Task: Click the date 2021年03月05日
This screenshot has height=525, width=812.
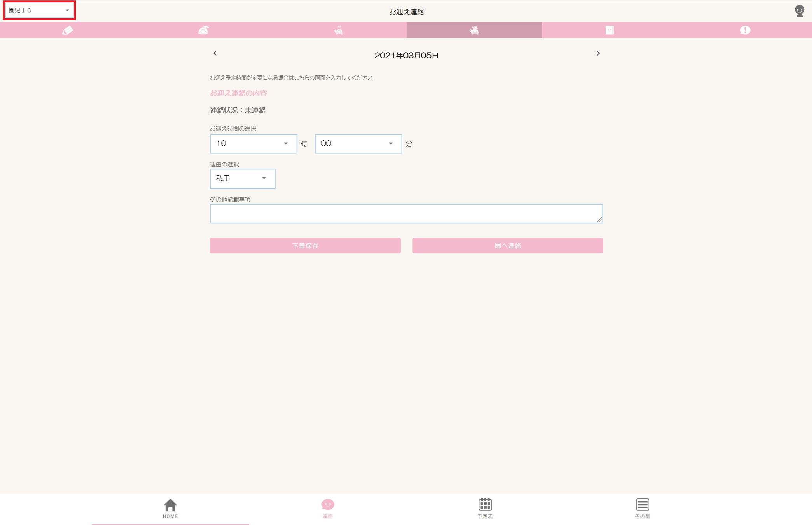Action: pos(406,56)
